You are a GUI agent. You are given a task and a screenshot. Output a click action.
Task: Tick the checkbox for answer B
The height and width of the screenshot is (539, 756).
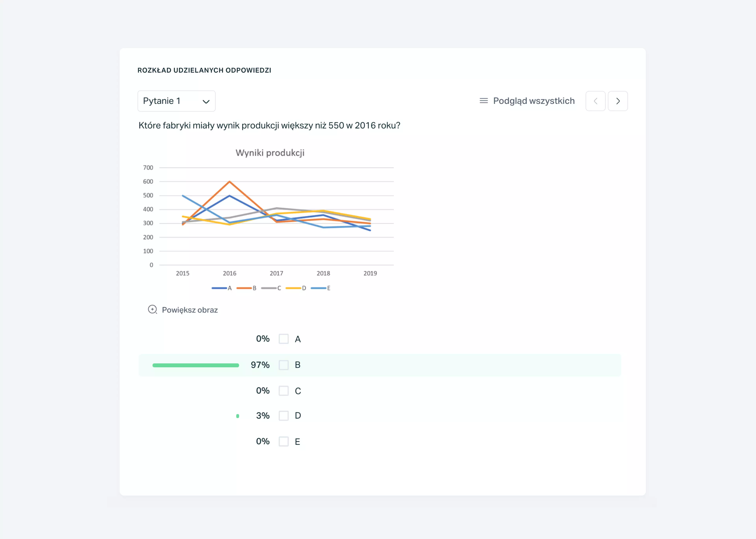[284, 365]
